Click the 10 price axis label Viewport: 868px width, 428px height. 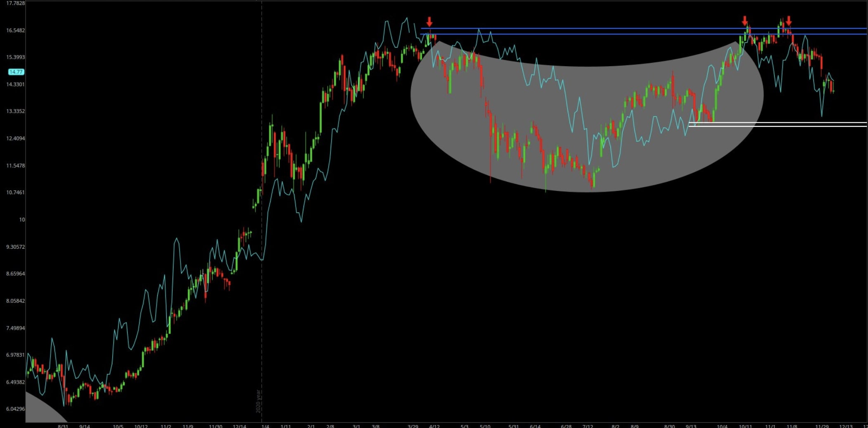tap(22, 220)
